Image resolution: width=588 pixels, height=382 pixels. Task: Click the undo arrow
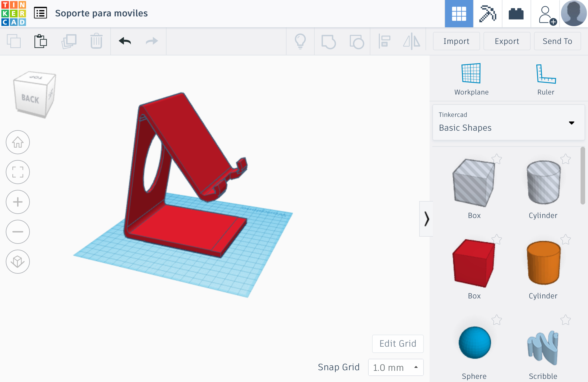pos(125,41)
